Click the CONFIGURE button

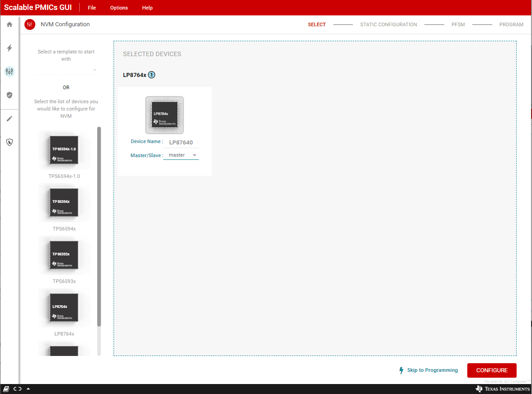491,370
